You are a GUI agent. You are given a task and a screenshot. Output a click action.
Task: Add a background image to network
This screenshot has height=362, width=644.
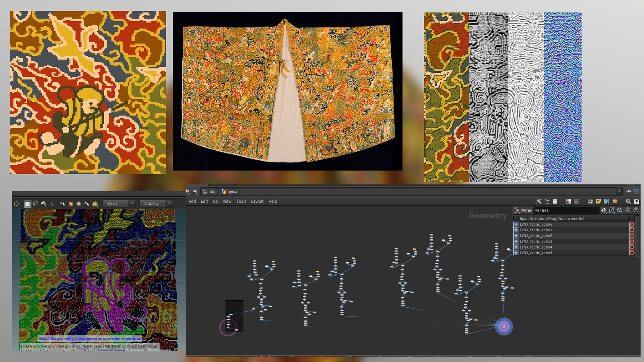coord(607,201)
